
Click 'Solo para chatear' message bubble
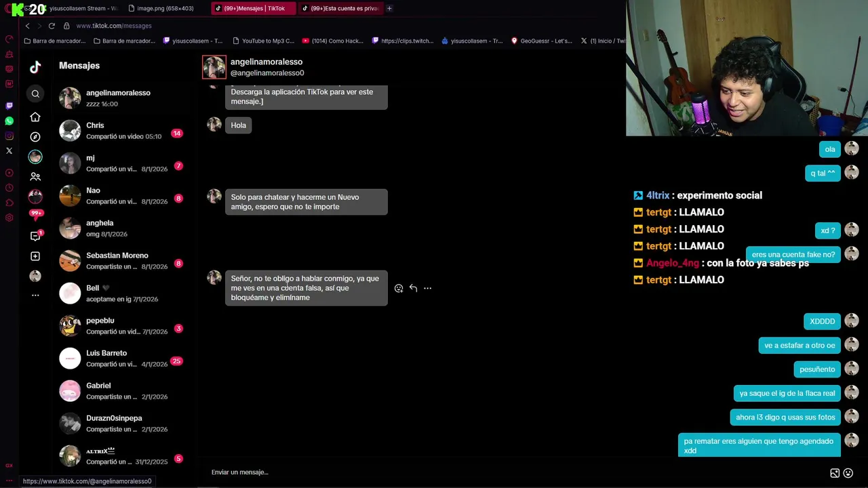[x=307, y=202]
